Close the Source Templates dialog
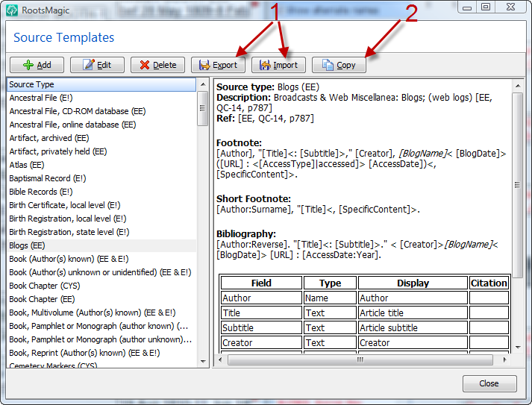The height and width of the screenshot is (405, 532). tap(489, 383)
